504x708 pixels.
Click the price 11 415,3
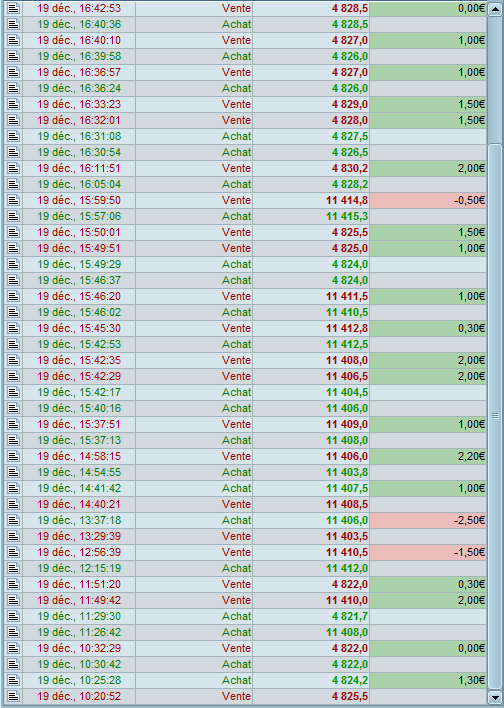point(347,216)
